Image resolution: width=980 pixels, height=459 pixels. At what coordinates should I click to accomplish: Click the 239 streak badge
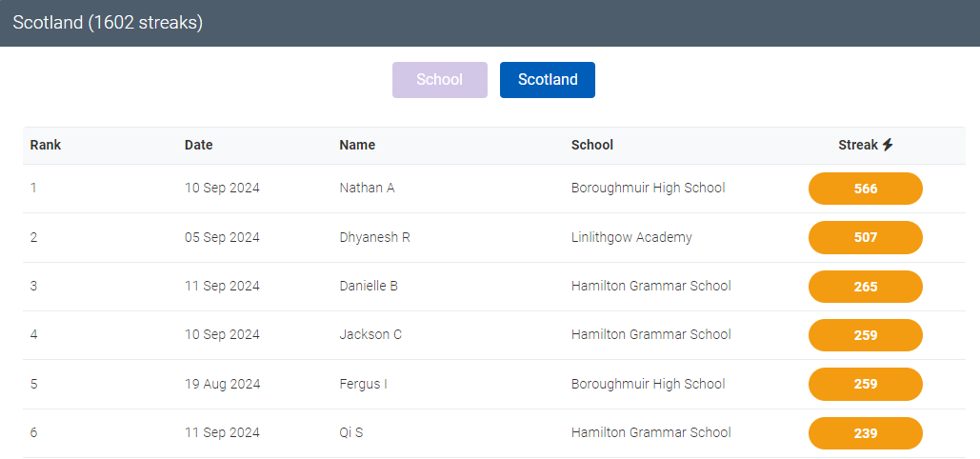coord(866,432)
